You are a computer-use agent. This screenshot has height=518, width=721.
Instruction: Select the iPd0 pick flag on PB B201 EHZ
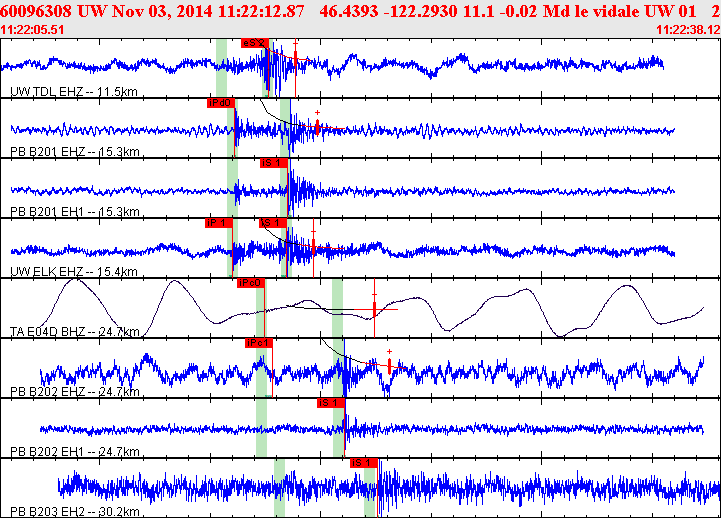[220, 103]
